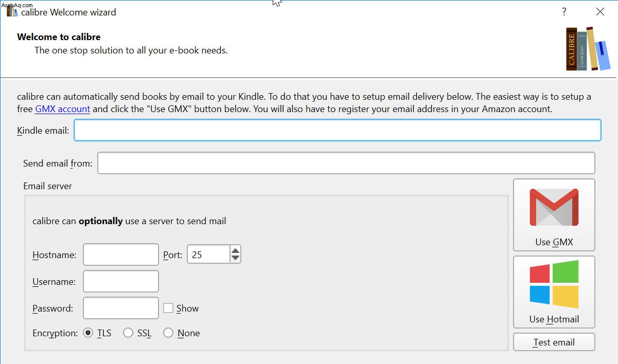
Task: Click the 'Username:' label
Action: [54, 282]
